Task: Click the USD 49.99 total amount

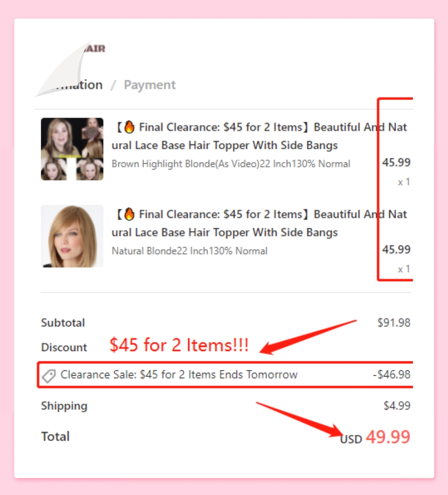Action: click(375, 437)
